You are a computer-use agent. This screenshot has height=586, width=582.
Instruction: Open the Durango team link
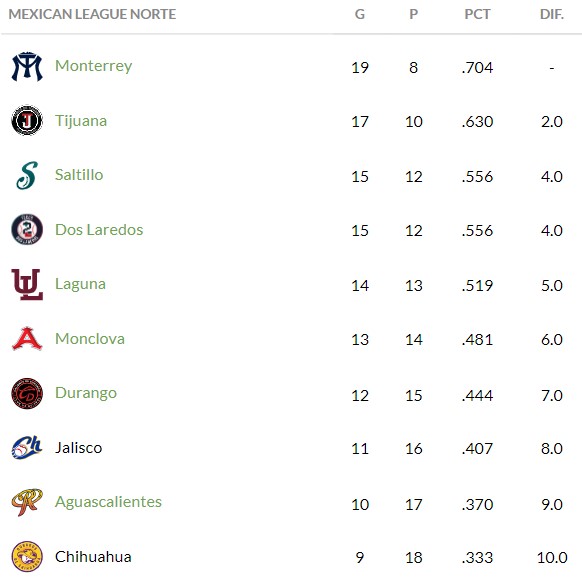(86, 393)
